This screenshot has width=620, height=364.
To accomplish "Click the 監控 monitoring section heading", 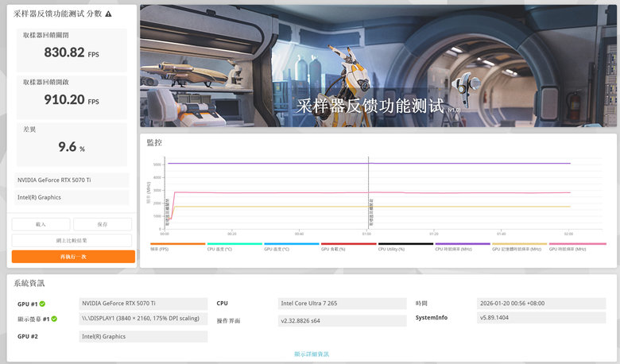I will 154,143.
